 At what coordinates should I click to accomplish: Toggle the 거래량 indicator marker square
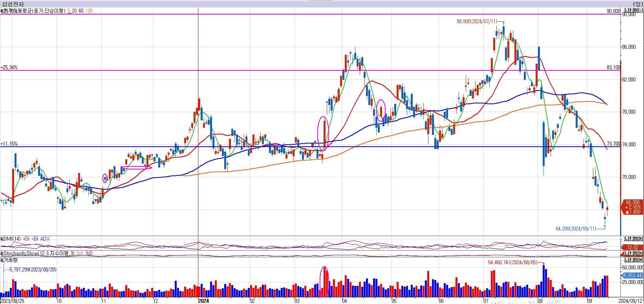pyautogui.click(x=2, y=260)
